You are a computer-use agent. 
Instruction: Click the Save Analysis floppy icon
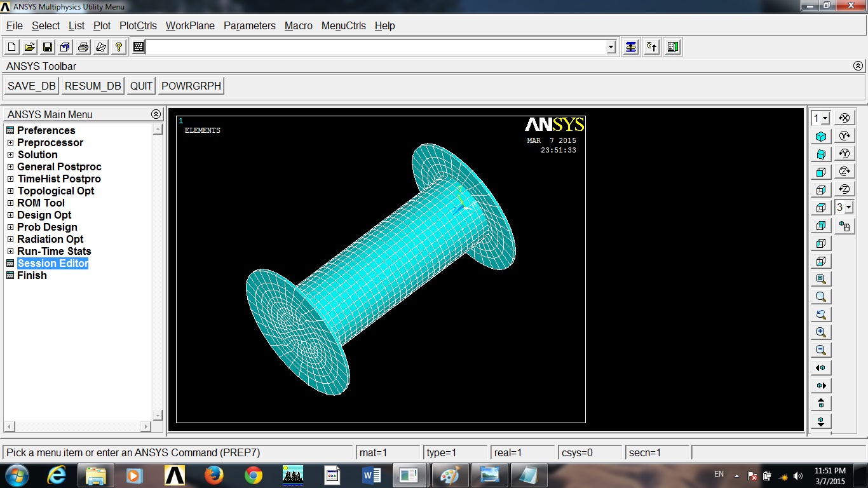pos(48,47)
